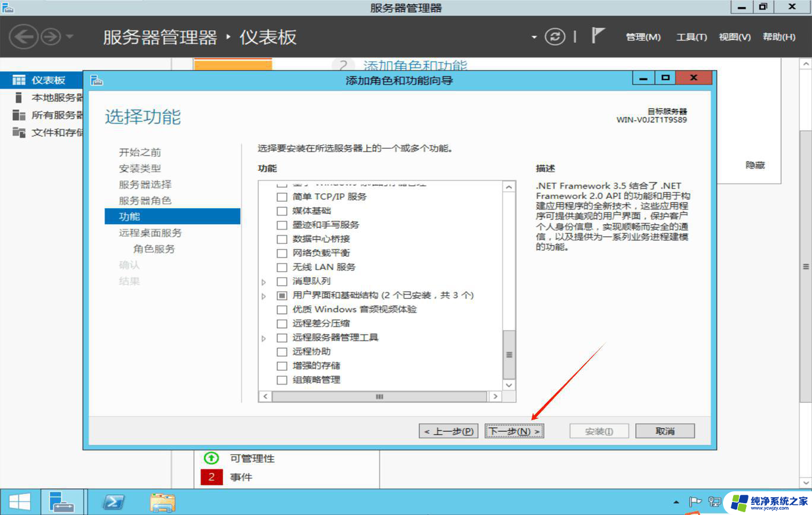Viewport: 812px width, 515px height.
Task: Click the 上一步(P) button
Action: 448,431
